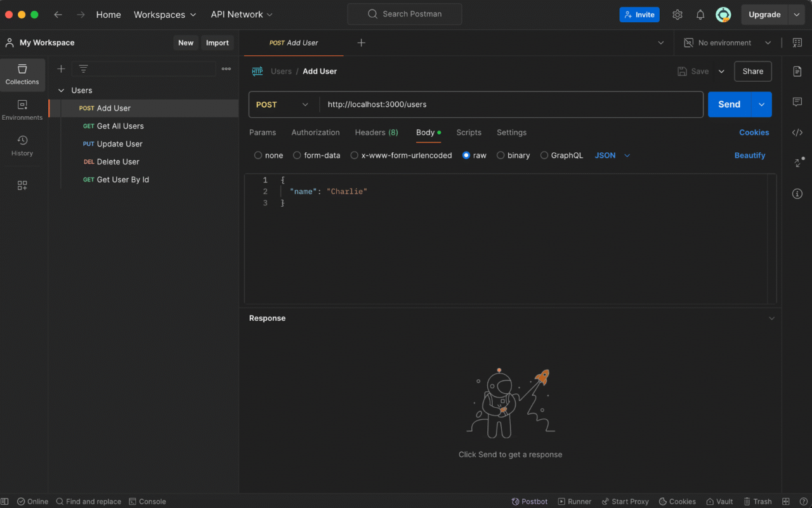Add a new request tab
The image size is (812, 508).
click(x=361, y=42)
